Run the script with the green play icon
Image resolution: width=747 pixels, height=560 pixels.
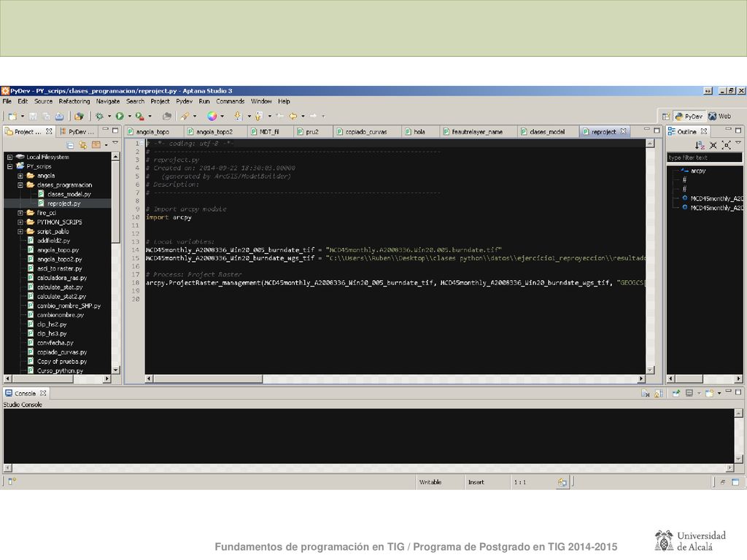click(120, 116)
